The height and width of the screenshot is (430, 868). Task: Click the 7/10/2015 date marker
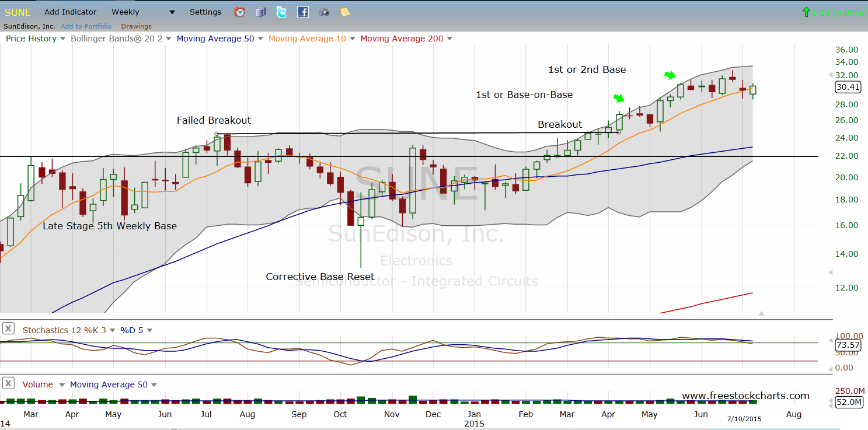click(744, 419)
